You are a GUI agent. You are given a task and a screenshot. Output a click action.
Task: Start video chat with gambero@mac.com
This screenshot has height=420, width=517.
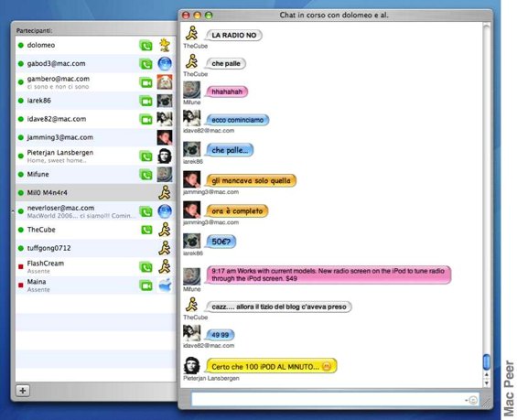(x=145, y=82)
